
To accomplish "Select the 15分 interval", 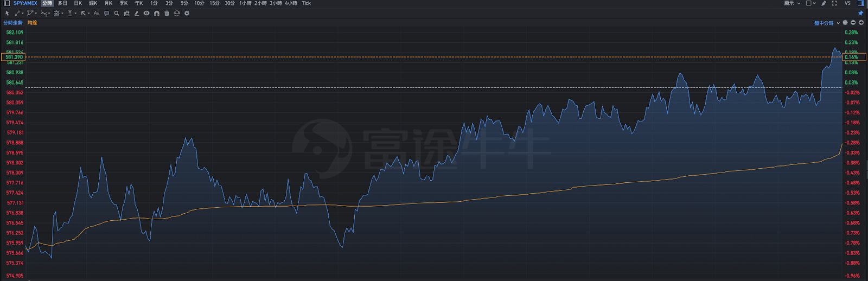I will (215, 3).
